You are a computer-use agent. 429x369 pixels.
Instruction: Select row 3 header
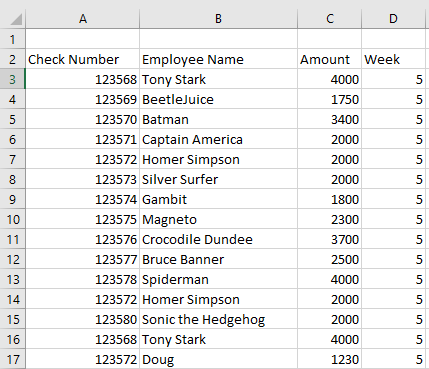click(x=13, y=79)
